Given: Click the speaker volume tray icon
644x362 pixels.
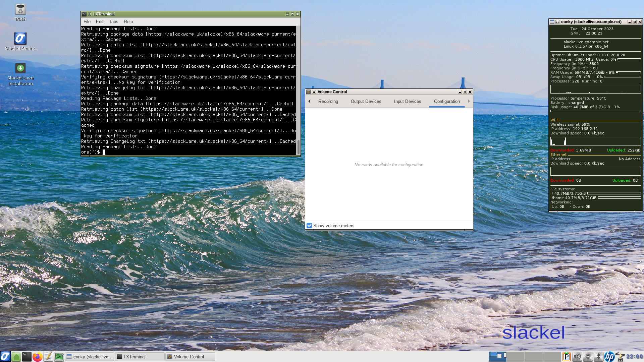Looking at the screenshot, I should (x=577, y=357).
